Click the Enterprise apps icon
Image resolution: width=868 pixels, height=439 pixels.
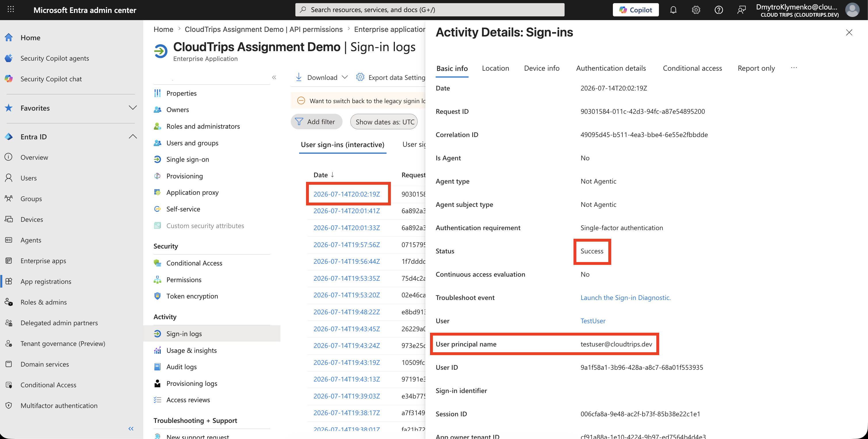click(9, 260)
